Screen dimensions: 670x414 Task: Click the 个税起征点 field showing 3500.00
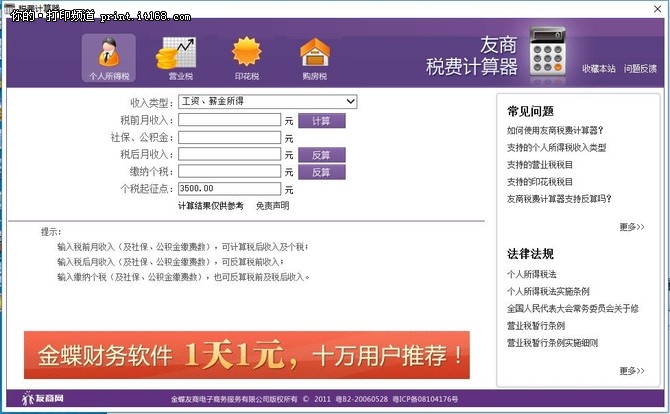[229, 189]
